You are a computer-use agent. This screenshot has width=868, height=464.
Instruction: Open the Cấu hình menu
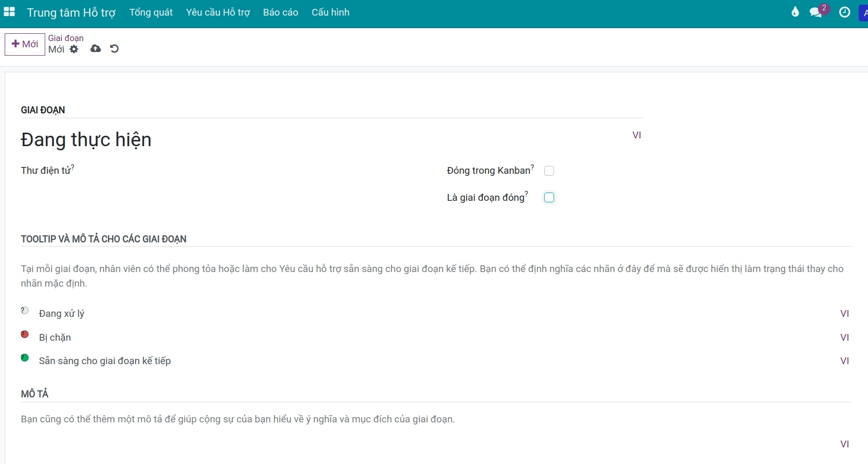tap(331, 12)
